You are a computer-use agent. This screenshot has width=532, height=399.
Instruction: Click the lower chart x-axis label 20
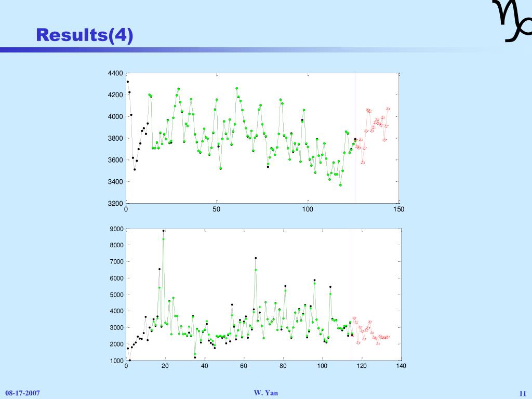pyautogui.click(x=165, y=366)
